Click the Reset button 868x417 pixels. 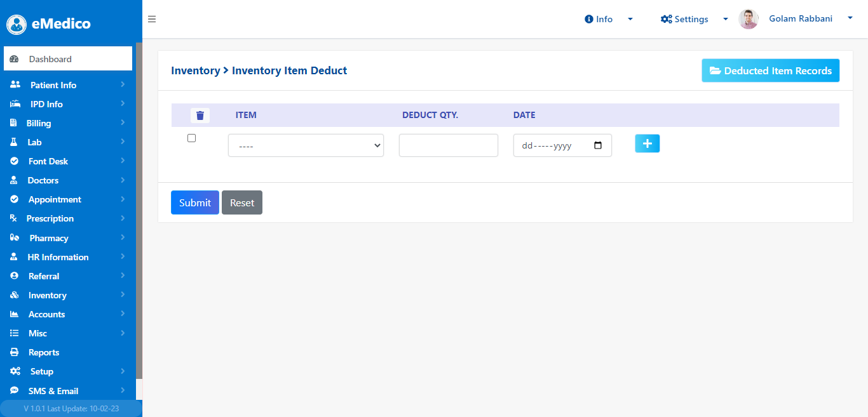[242, 202]
